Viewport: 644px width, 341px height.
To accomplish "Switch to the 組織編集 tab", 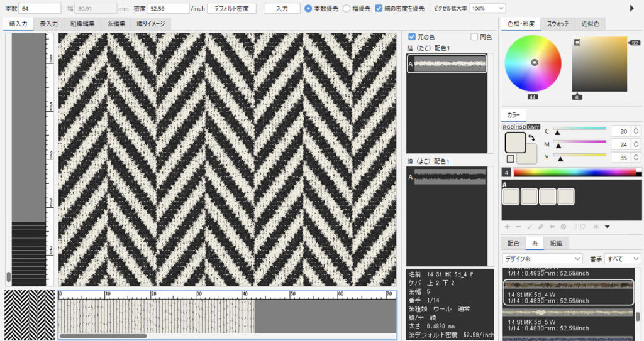I will click(82, 24).
